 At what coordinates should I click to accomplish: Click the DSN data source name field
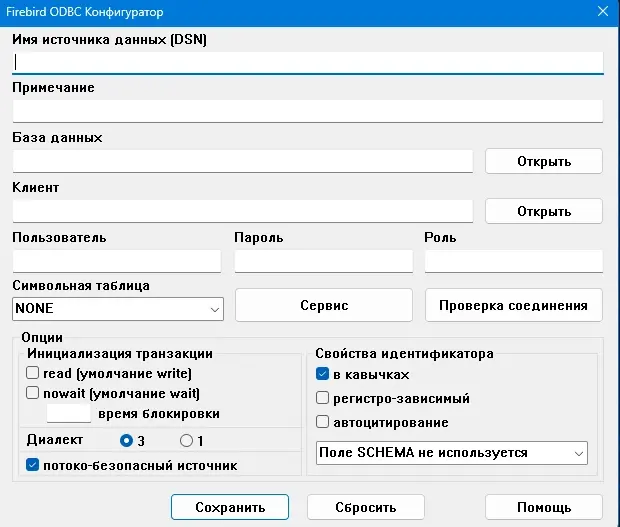308,63
